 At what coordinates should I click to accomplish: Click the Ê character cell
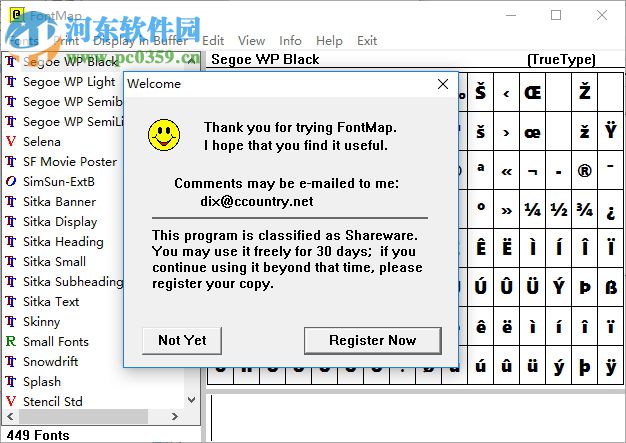480,248
